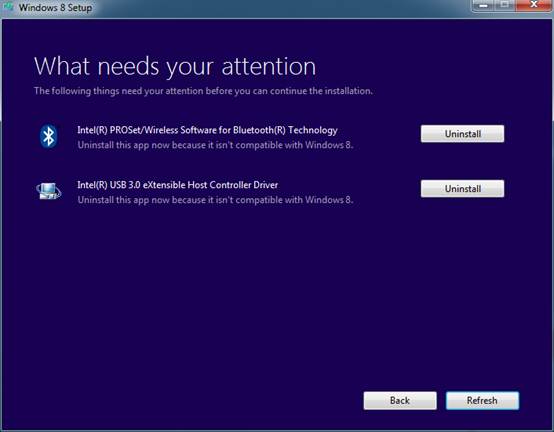Click the 'What needs your attention' heading
The width and height of the screenshot is (554, 432).
point(175,66)
